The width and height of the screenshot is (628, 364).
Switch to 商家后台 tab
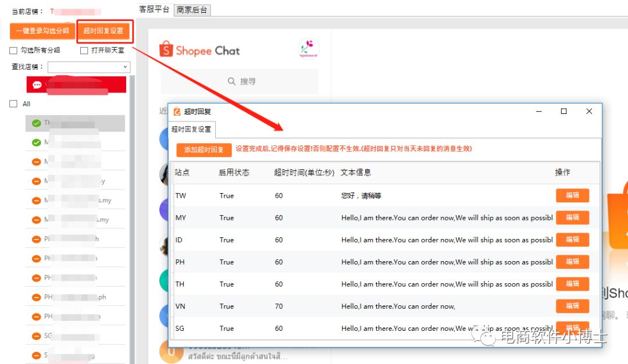[192, 10]
